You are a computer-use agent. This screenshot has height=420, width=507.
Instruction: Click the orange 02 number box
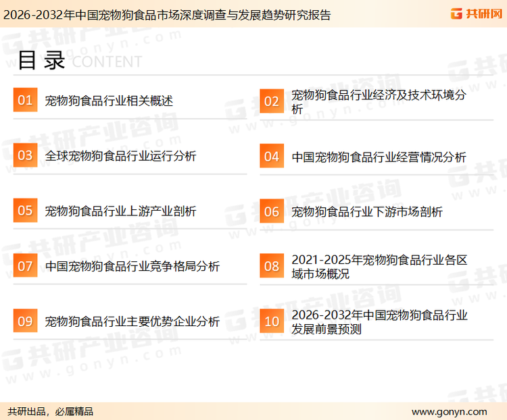(272, 101)
